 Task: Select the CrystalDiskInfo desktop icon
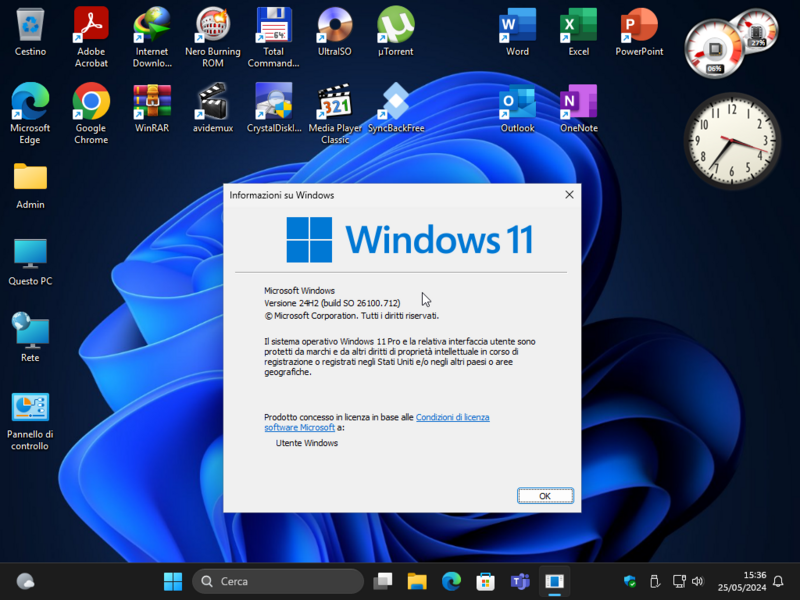pos(273,108)
